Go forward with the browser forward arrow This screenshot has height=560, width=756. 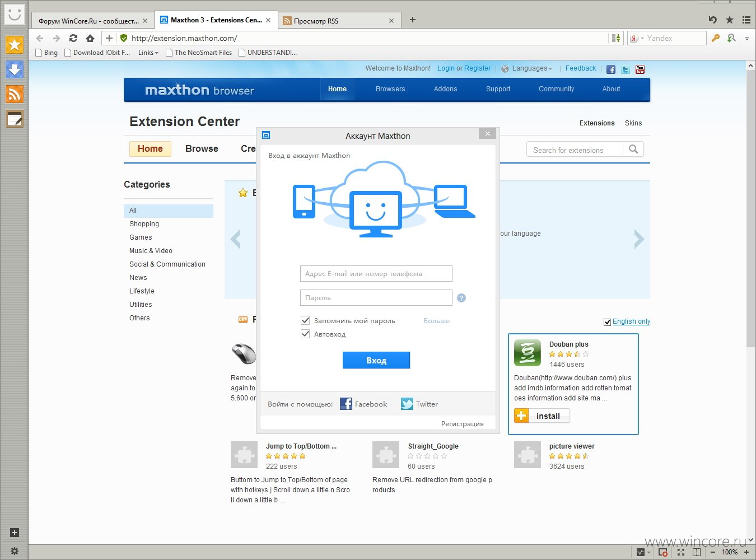click(x=57, y=38)
